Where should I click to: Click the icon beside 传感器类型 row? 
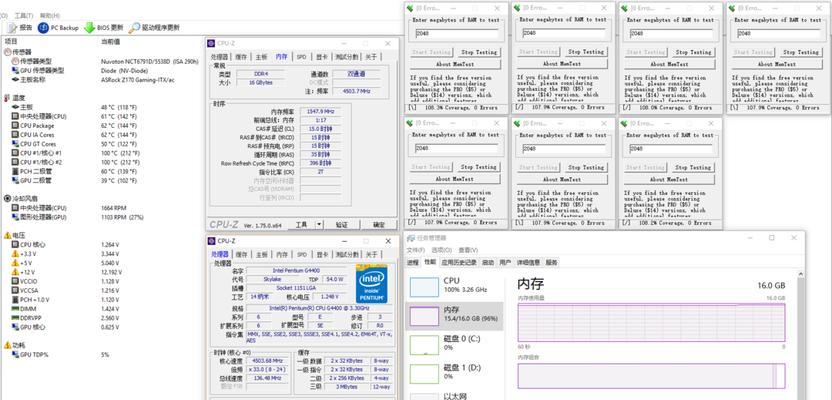[x=15, y=61]
